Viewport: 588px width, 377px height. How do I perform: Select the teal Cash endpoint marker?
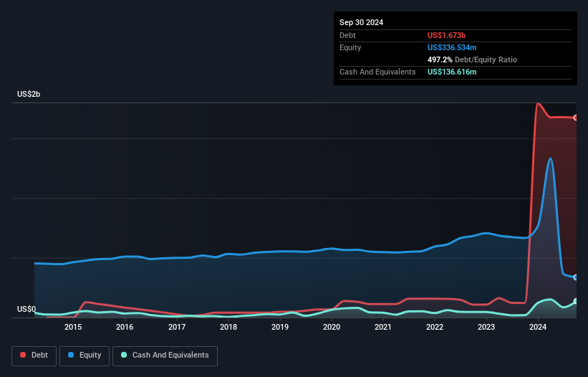576,301
